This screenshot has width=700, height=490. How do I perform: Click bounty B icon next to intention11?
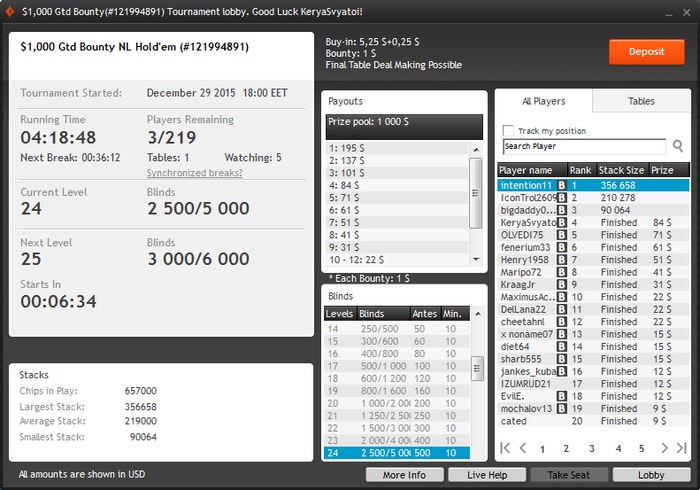[562, 185]
